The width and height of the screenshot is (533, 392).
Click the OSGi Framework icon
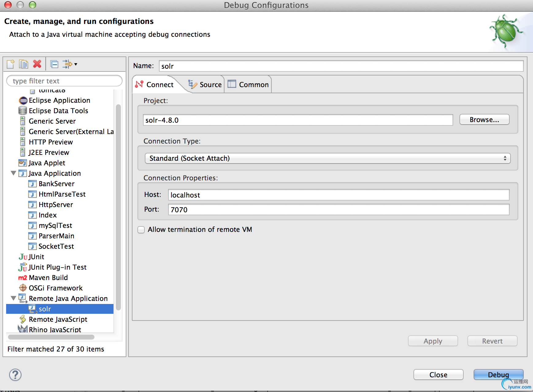click(x=23, y=288)
